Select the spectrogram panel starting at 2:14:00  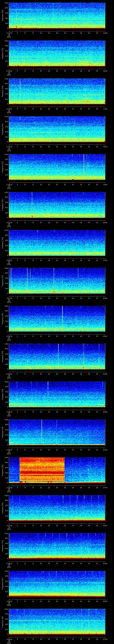tap(57, 16)
